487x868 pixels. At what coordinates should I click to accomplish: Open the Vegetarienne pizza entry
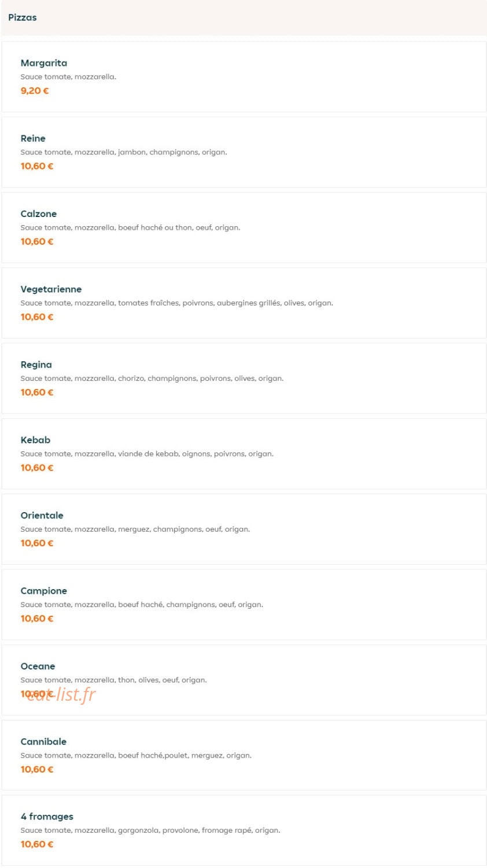(244, 303)
